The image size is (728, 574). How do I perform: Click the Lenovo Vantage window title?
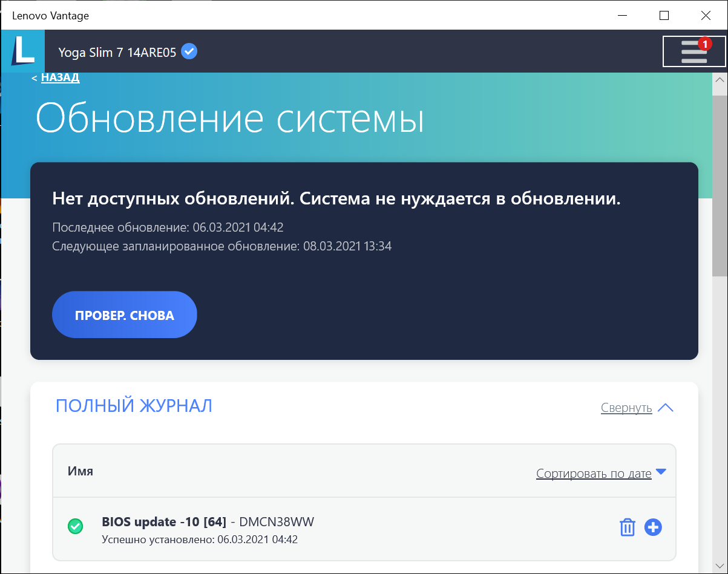pos(51,16)
